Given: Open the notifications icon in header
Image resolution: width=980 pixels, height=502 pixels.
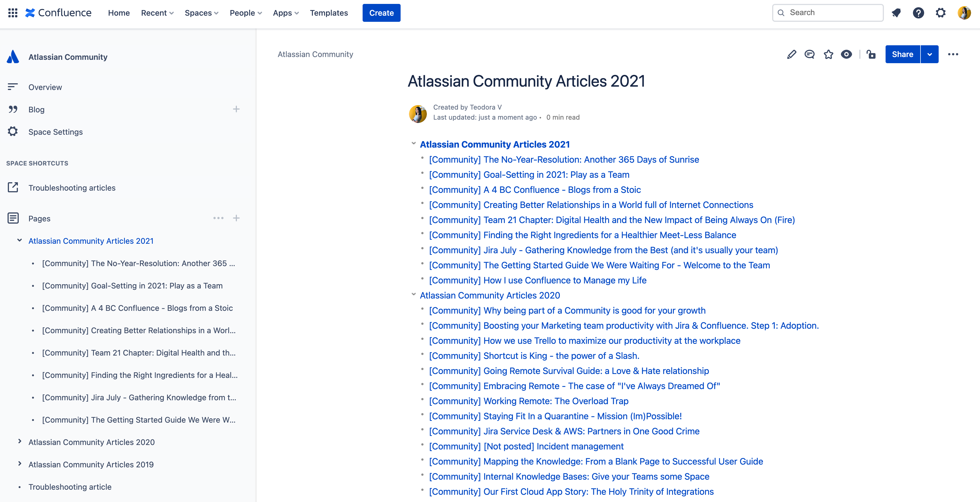Looking at the screenshot, I should 896,13.
